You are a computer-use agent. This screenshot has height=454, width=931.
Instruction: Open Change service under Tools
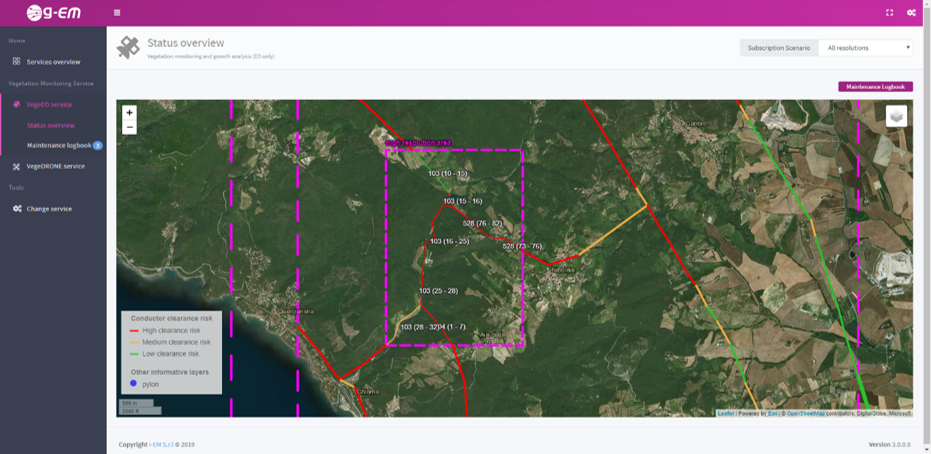49,209
